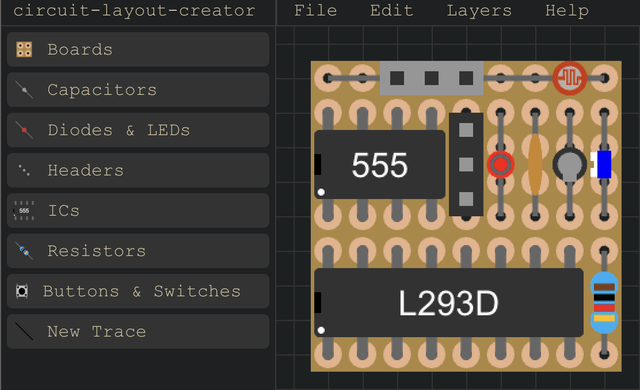This screenshot has height=390, width=640.
Task: Select the L293D chip on board
Action: pyautogui.click(x=449, y=303)
